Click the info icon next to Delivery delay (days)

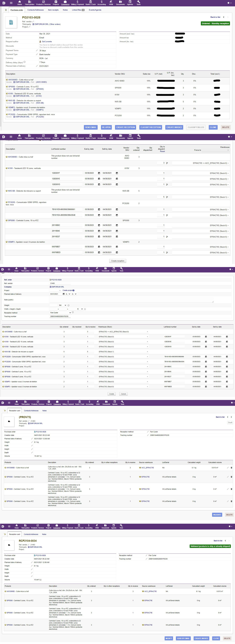[x=25, y=62]
